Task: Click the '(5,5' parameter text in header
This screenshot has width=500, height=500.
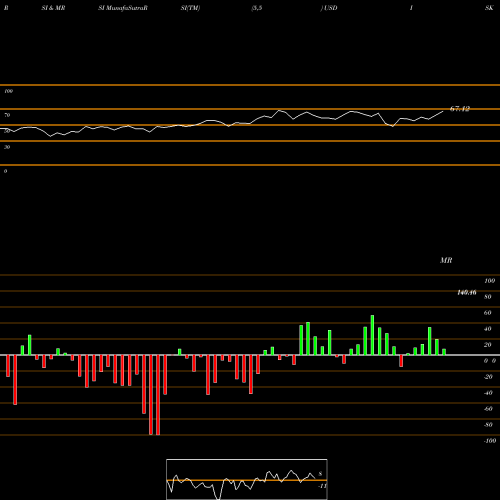Action: click(x=257, y=8)
